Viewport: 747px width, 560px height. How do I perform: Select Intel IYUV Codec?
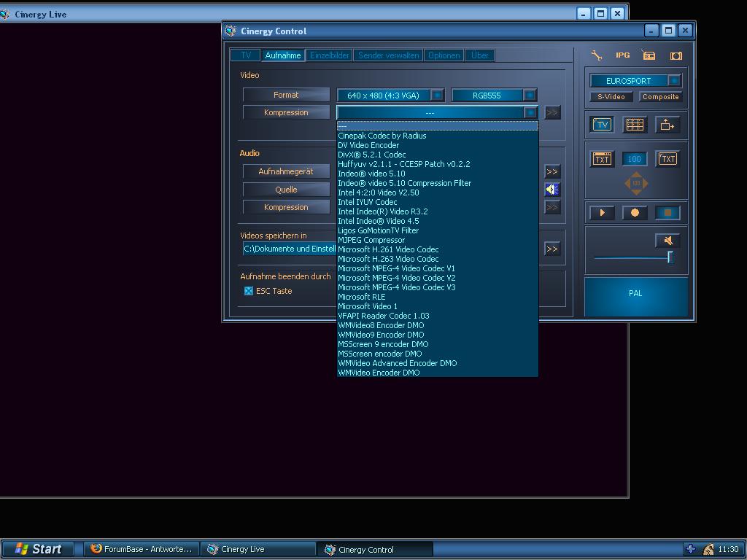point(438,202)
